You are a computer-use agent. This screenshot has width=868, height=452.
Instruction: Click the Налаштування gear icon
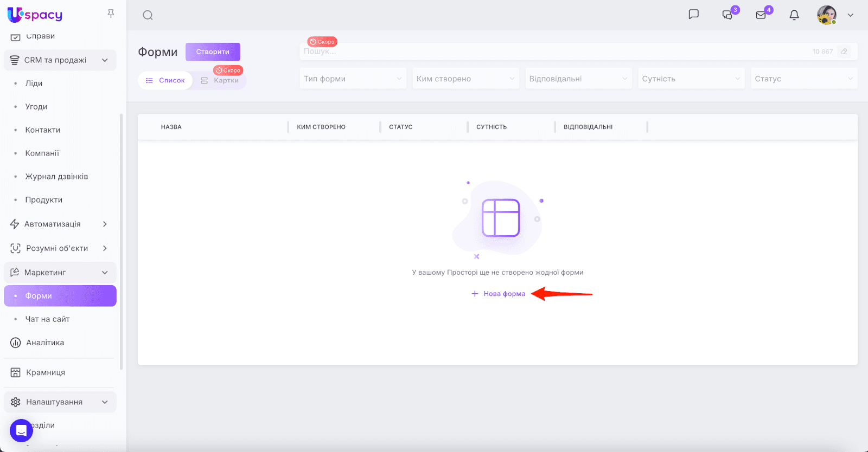point(16,402)
